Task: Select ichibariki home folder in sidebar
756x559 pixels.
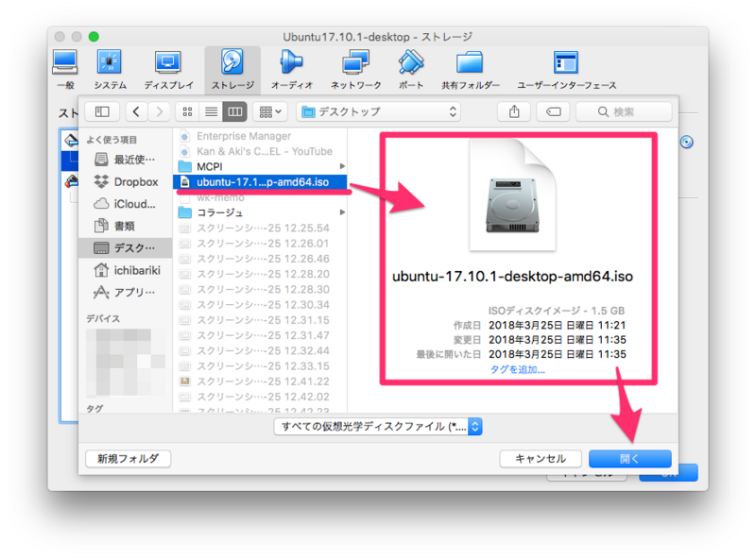Action: click(x=126, y=270)
